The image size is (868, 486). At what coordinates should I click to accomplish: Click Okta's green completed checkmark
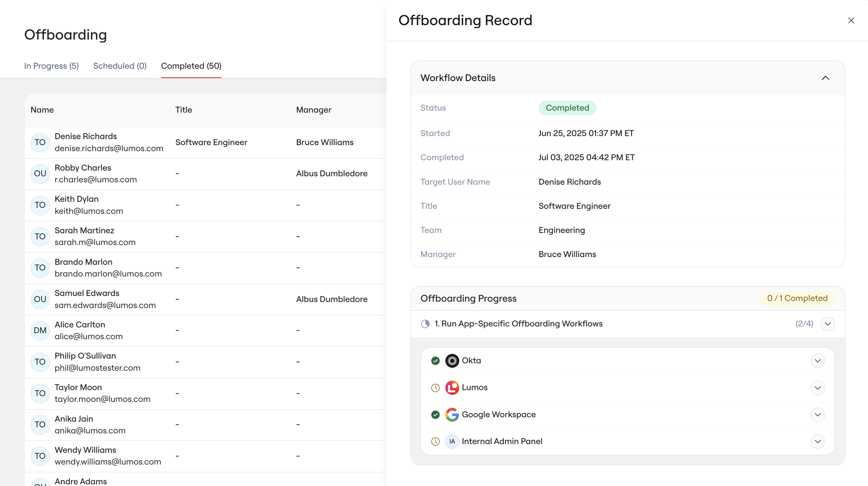click(x=435, y=361)
